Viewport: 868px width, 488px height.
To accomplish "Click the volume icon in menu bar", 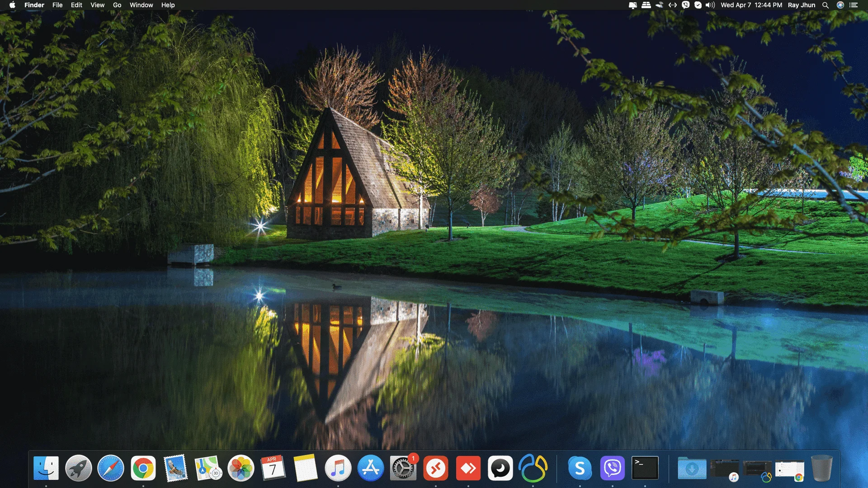I will [710, 5].
